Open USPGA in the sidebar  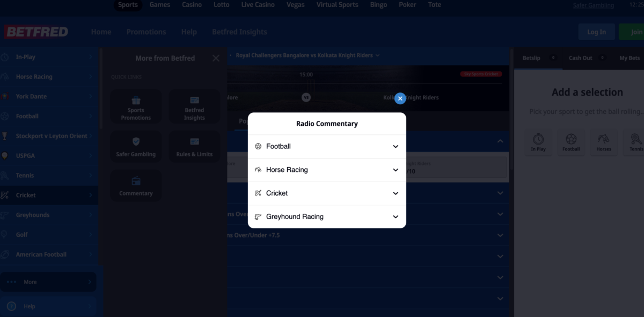[x=49, y=156]
